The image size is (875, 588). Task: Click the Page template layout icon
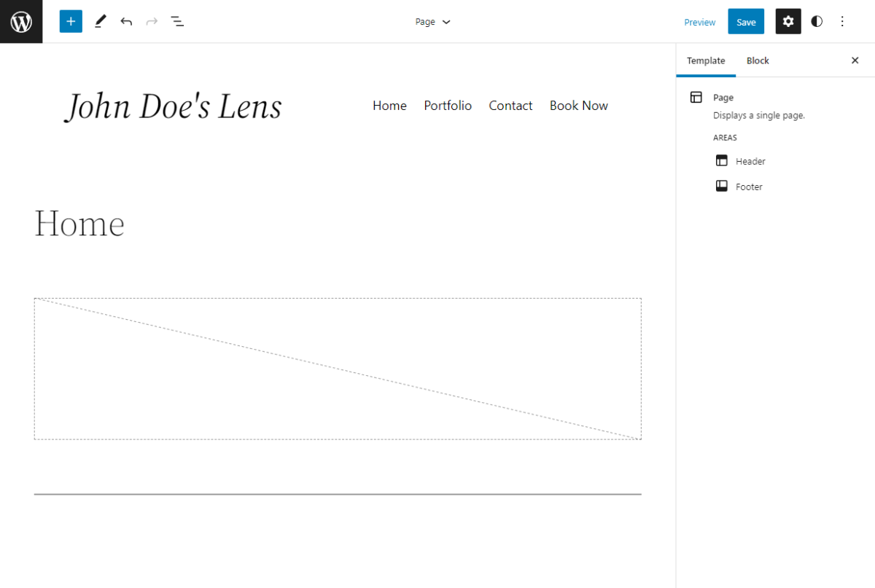(x=696, y=97)
